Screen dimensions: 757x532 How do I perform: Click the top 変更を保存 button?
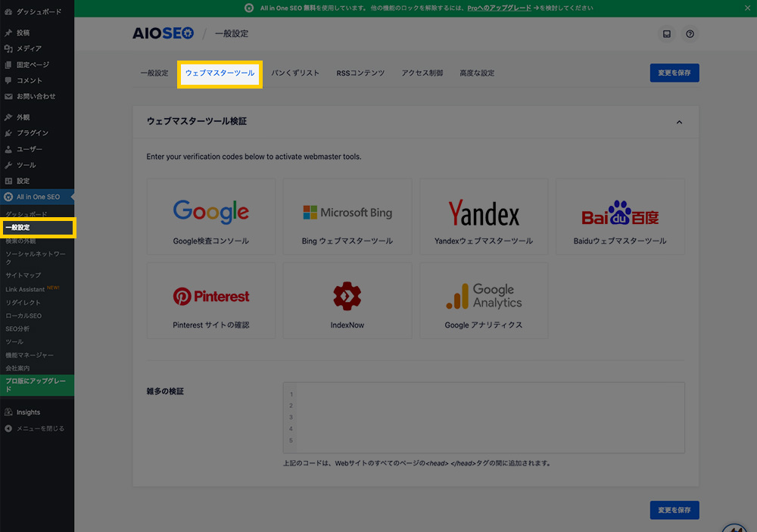click(x=674, y=73)
